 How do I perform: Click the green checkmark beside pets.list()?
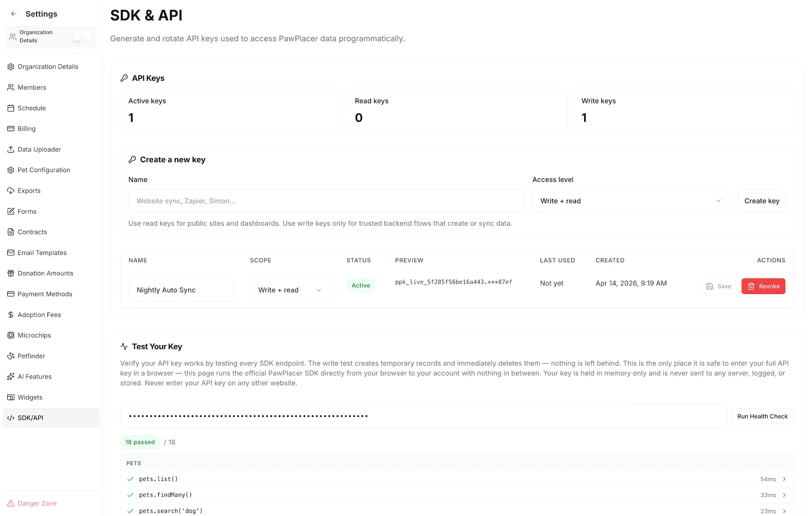[x=130, y=479]
